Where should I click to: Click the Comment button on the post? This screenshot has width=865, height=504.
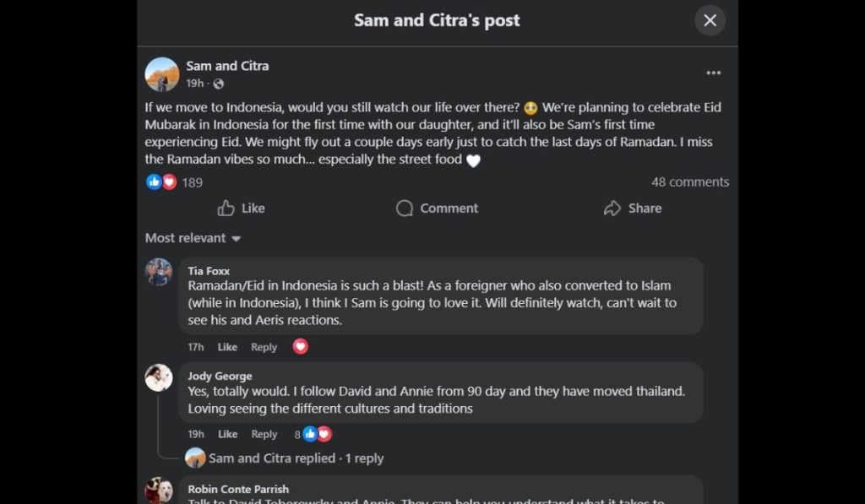coord(437,209)
